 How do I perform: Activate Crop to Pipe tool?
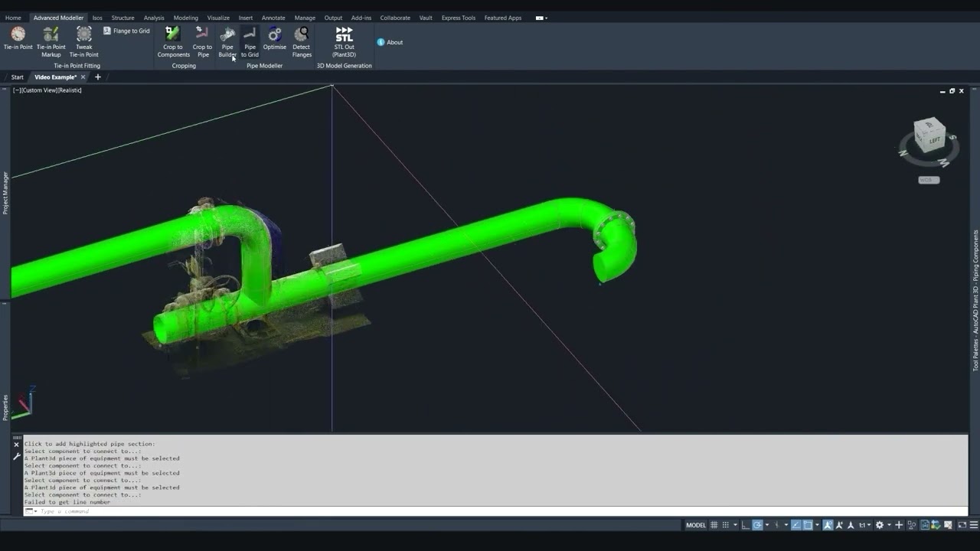(x=202, y=41)
